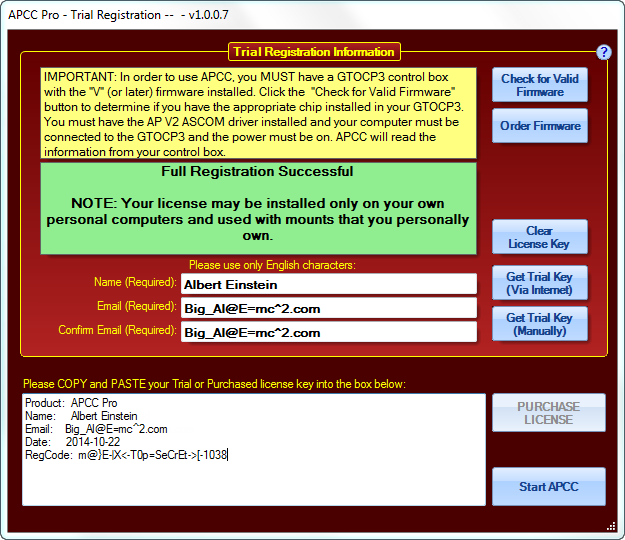Click the Date: 2014-10-22 line
Screen dimensions: 625x540
tap(73, 442)
